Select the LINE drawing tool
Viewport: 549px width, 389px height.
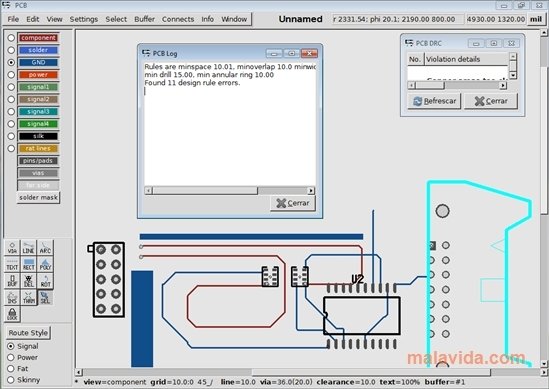pos(28,248)
